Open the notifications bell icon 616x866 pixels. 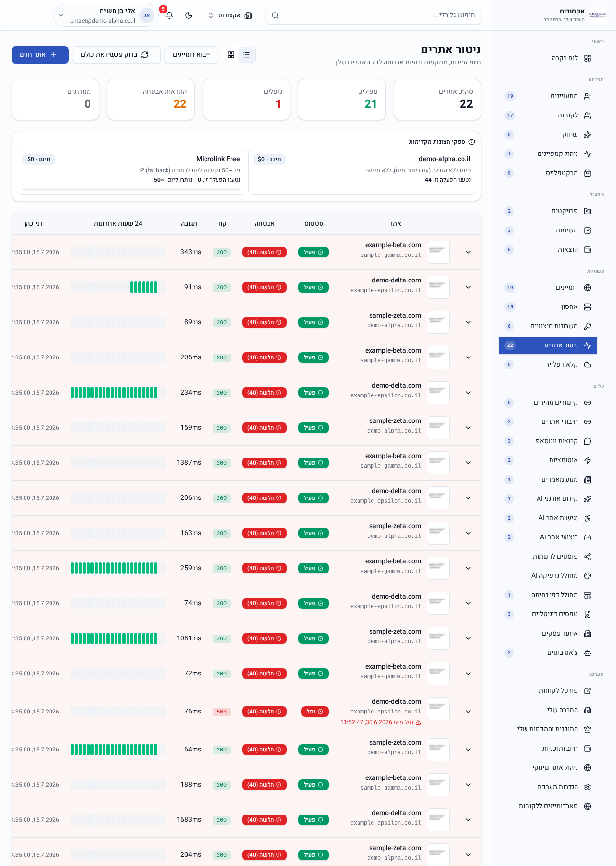click(169, 15)
